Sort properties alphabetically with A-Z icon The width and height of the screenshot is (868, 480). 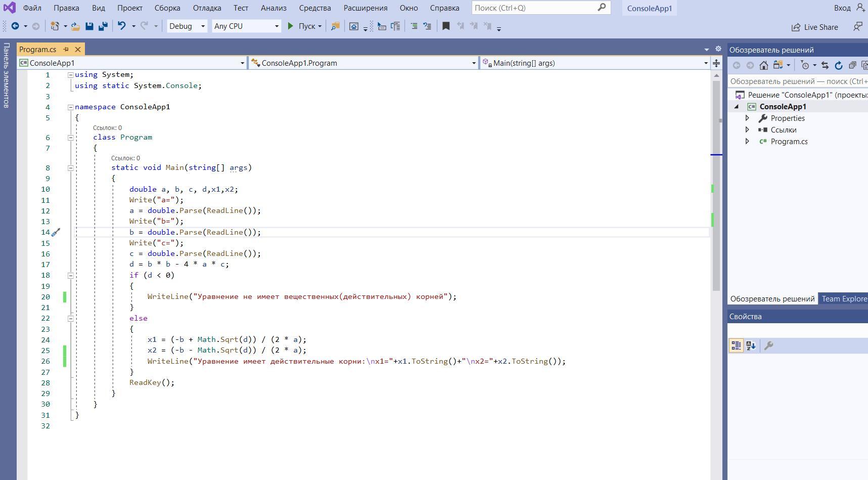[x=751, y=345]
